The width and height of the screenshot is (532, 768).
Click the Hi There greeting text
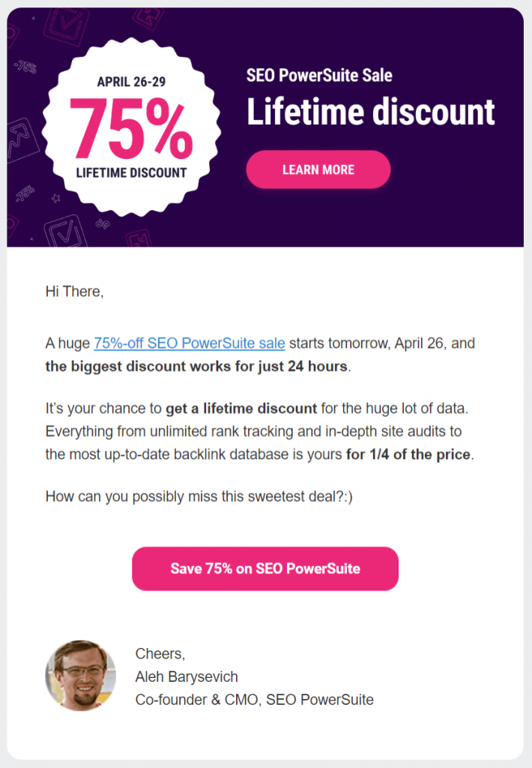click(74, 292)
